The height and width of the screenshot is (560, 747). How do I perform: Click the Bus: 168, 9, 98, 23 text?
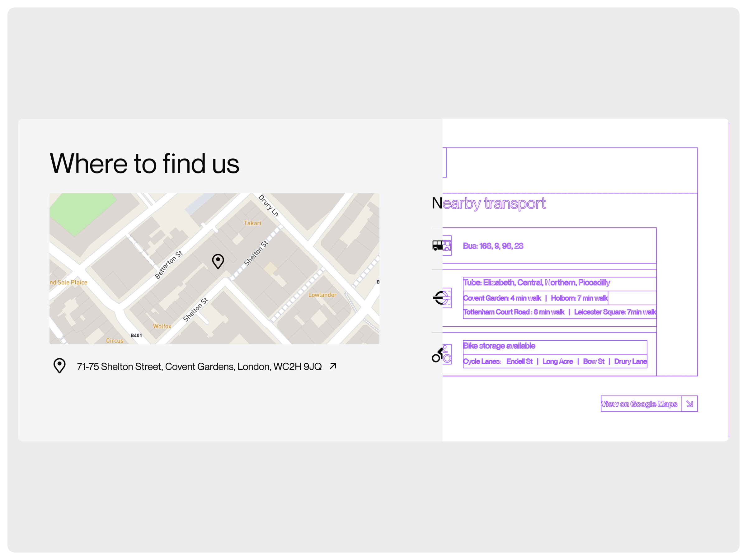(x=493, y=246)
